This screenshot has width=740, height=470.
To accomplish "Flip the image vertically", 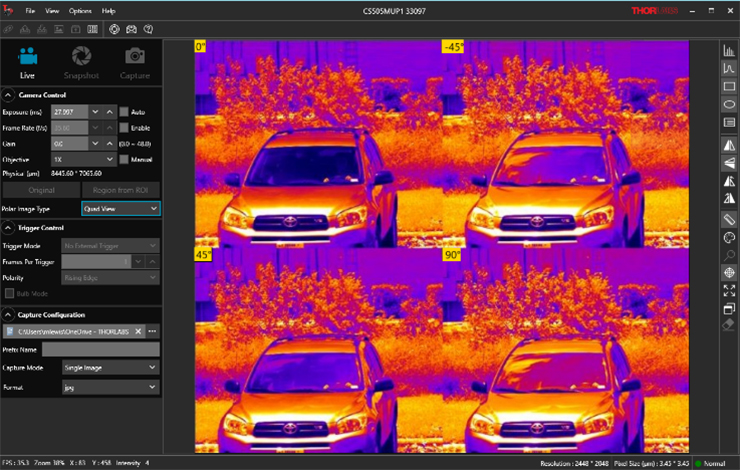I will tap(729, 163).
